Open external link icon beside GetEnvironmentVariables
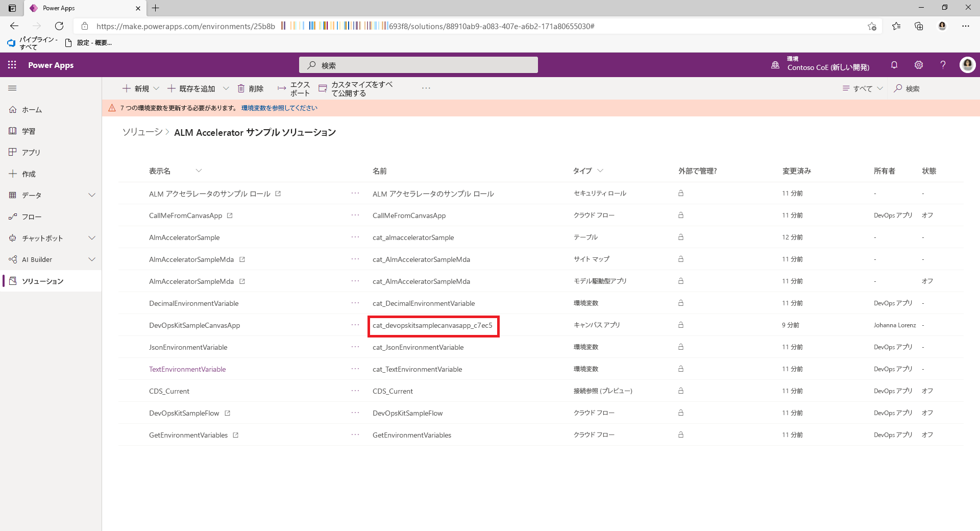 pos(236,435)
